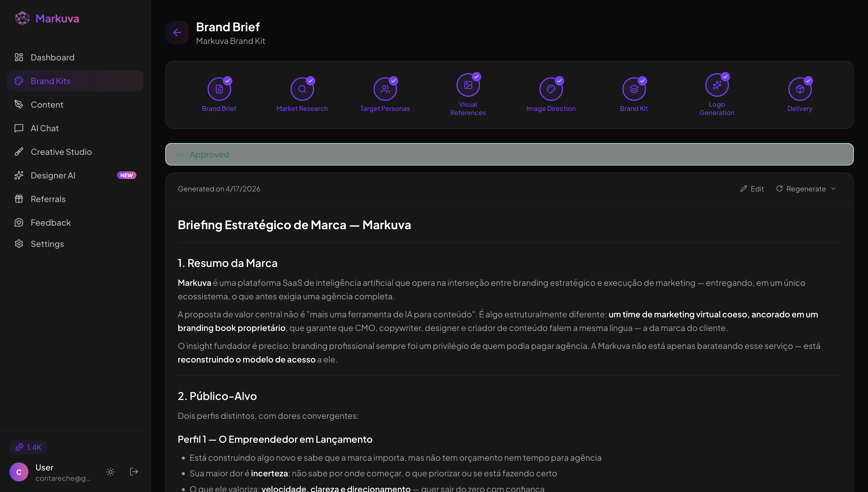Screen dimensions: 868x492
Task: Open the Market Research step icon
Action: tap(302, 89)
